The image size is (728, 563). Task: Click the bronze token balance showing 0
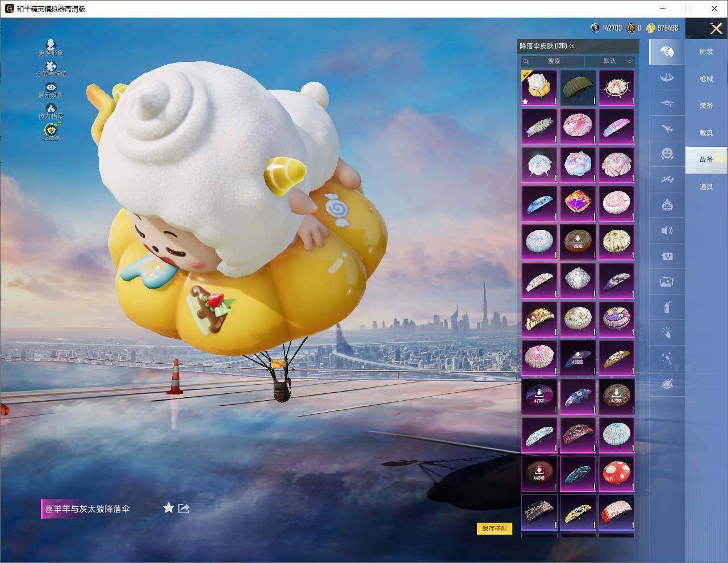click(x=634, y=28)
